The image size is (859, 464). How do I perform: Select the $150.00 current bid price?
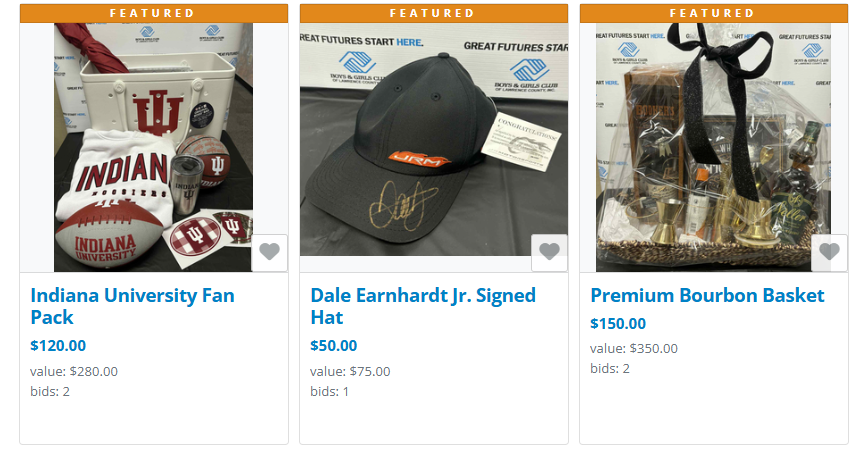coord(618,324)
